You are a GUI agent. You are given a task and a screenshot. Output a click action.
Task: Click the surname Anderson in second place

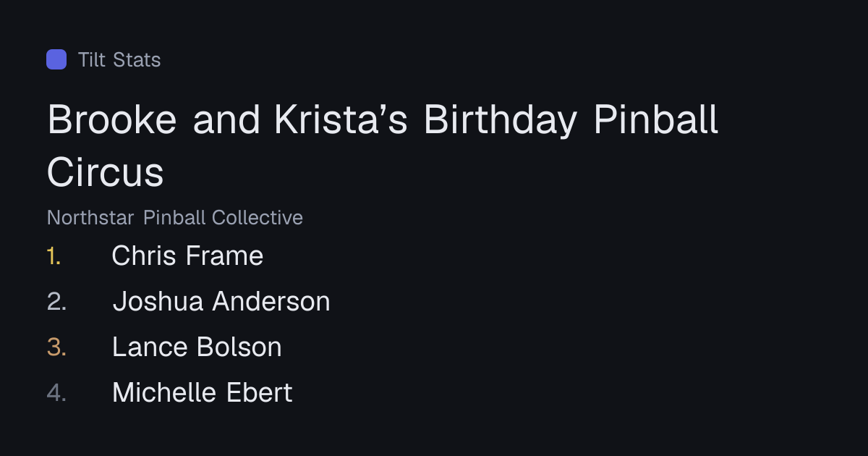[271, 302]
